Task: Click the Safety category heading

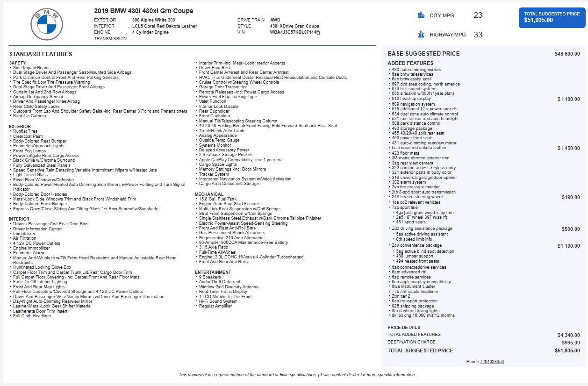Action: [x=17, y=63]
